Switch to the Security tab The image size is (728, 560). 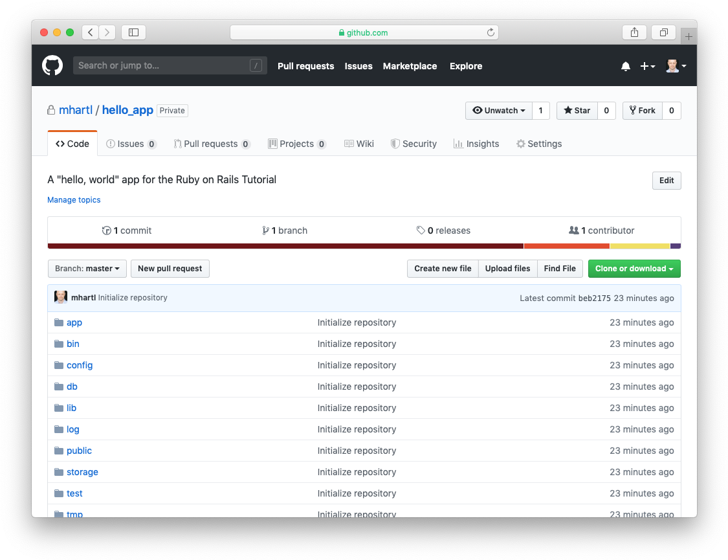point(414,144)
